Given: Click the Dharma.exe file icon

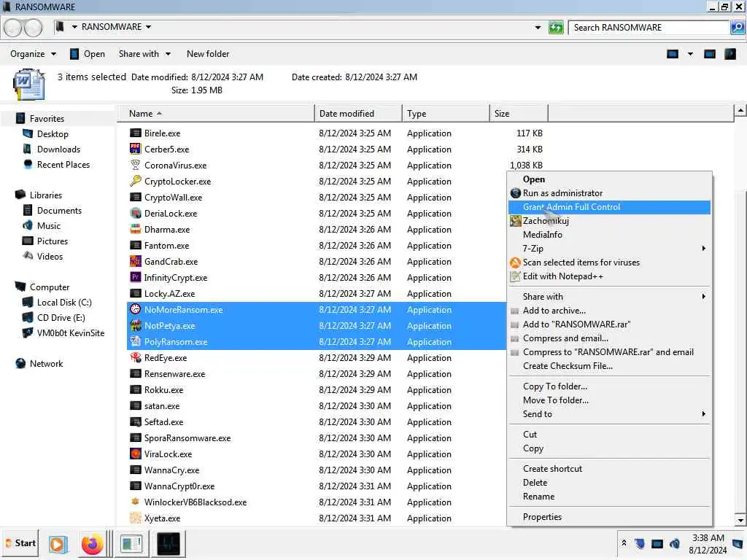Looking at the screenshot, I should point(135,229).
